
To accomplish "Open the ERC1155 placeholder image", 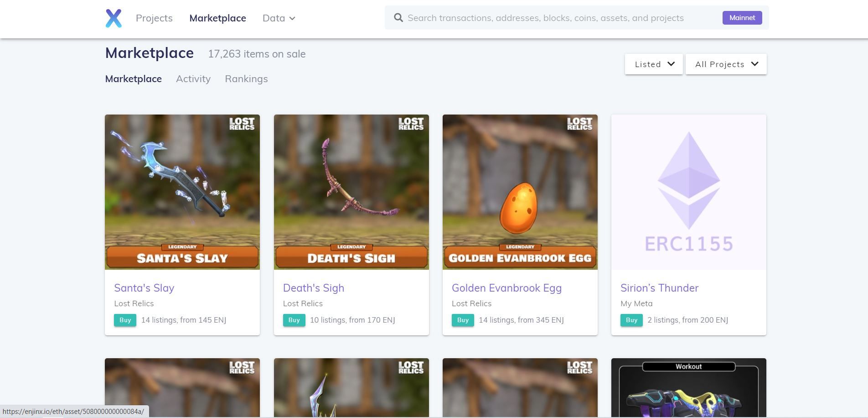I will (689, 192).
